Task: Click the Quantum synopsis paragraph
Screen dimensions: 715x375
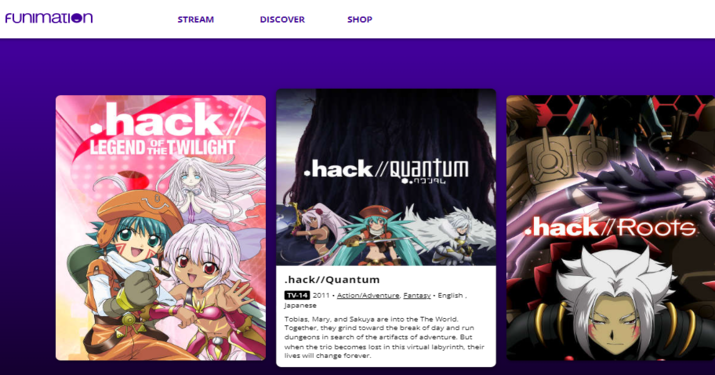Action: pyautogui.click(x=384, y=337)
